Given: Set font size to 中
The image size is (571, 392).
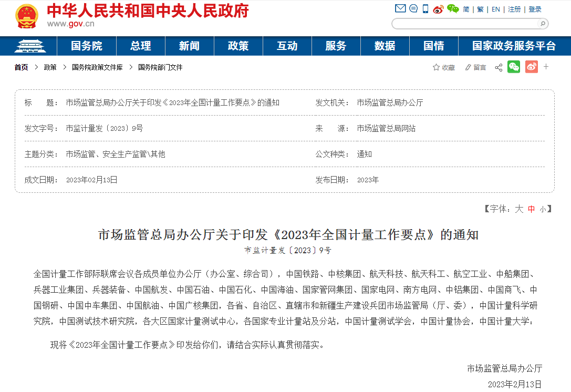Looking at the screenshot, I should tap(531, 209).
